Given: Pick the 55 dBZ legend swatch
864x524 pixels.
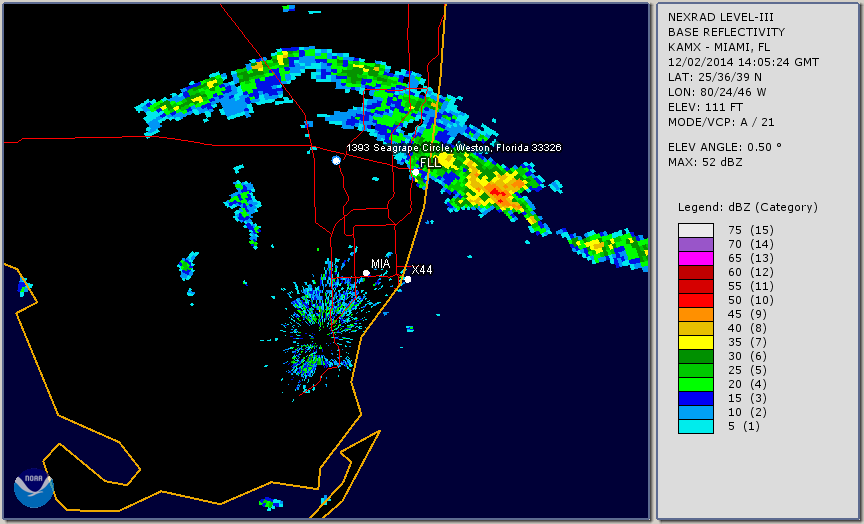Looking at the screenshot, I should coord(695,287).
